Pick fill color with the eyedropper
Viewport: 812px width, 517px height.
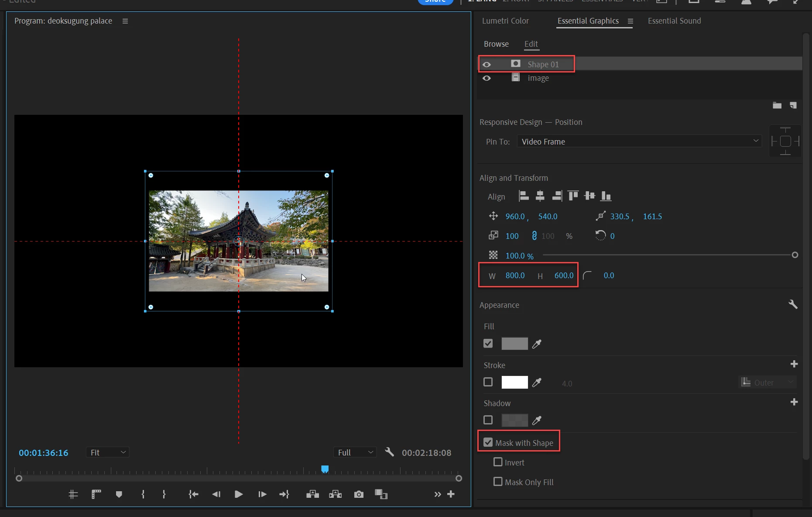[x=537, y=344]
